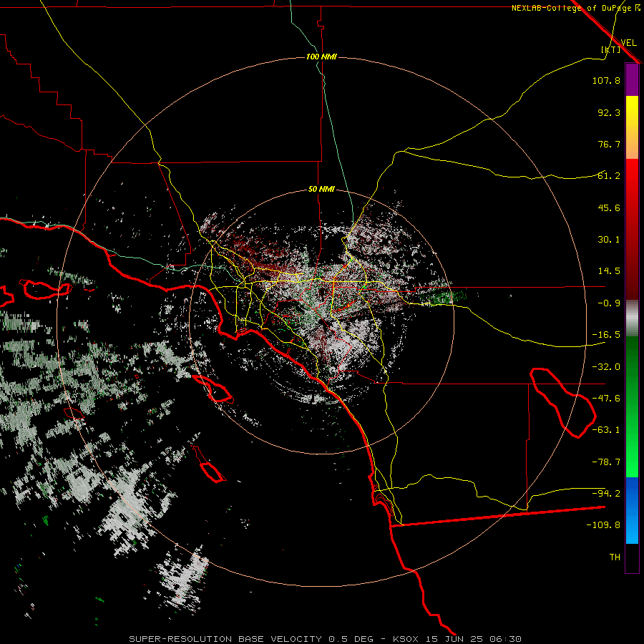
Task: Click the 61.2 legend value
Action: 609,176
